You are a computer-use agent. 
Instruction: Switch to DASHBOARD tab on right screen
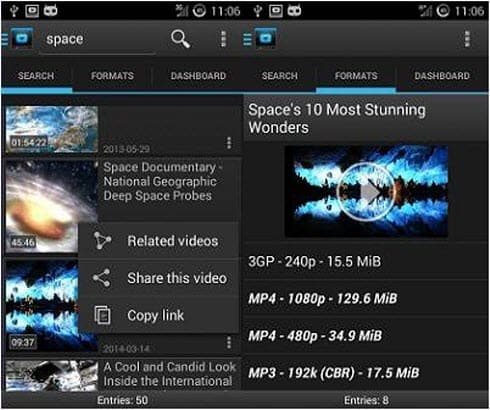click(x=442, y=76)
